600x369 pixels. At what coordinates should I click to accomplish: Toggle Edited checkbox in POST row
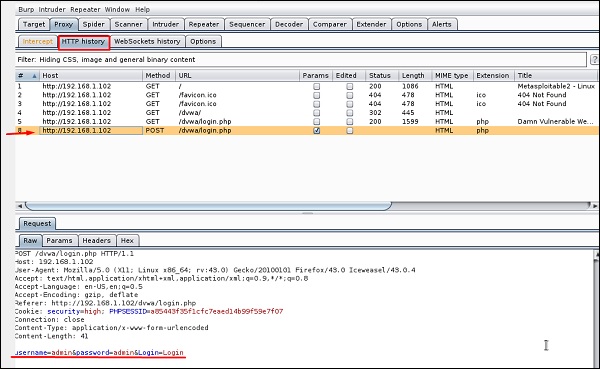click(349, 131)
